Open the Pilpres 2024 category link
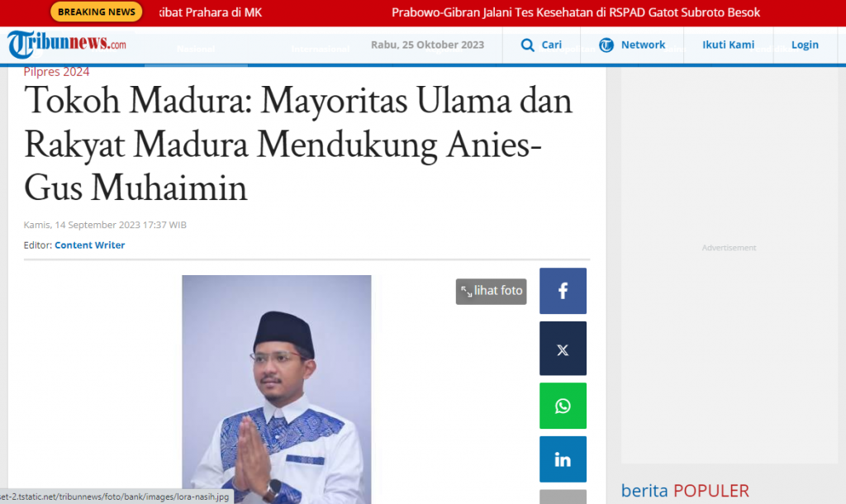 point(56,72)
